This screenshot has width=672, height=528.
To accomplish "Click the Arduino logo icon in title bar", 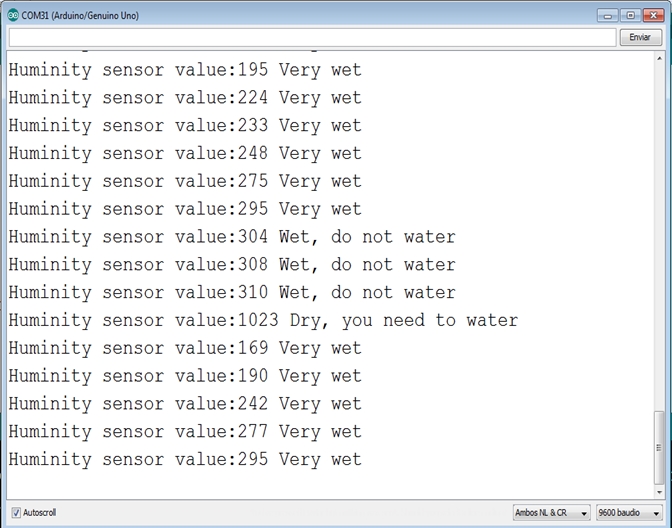I will click(13, 15).
